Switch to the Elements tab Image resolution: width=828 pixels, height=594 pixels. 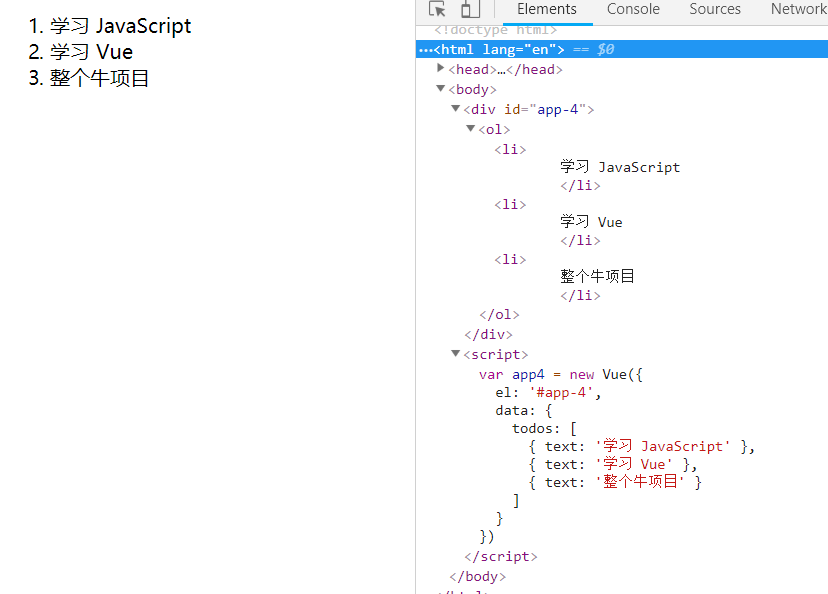[546, 9]
